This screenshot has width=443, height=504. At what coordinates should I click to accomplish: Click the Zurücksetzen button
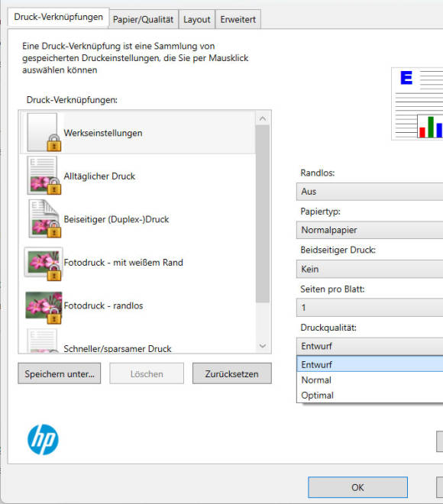pyautogui.click(x=231, y=373)
